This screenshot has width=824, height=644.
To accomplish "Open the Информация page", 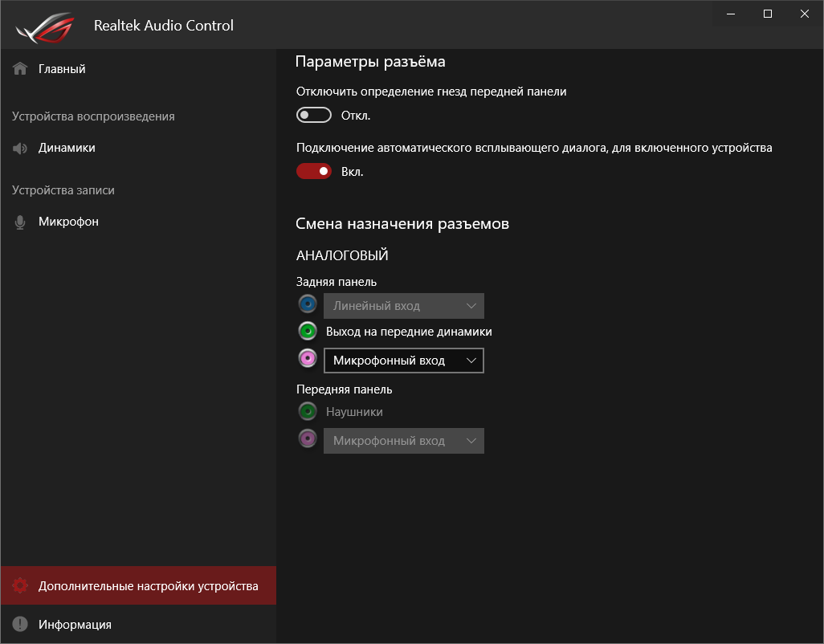I will coord(139,624).
